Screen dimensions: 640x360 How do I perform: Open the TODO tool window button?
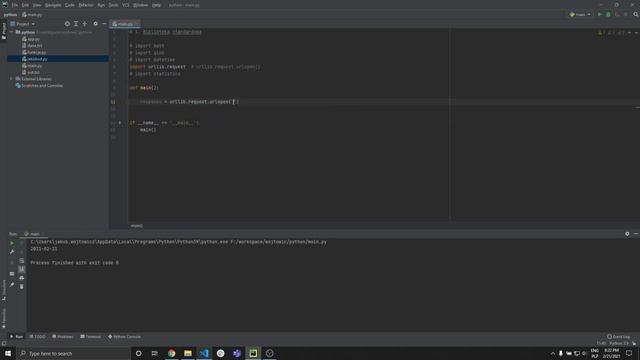(38, 337)
